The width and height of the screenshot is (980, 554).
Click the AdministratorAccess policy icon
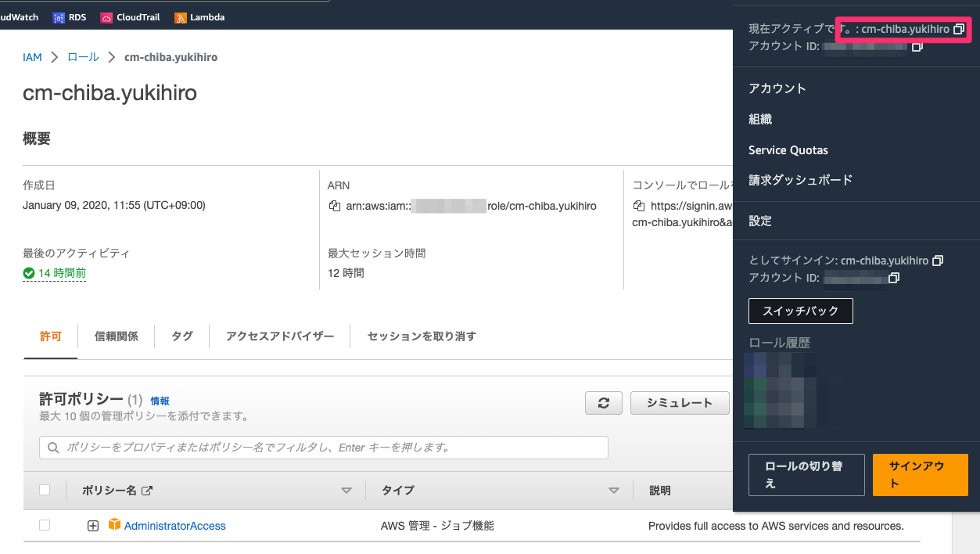point(114,525)
